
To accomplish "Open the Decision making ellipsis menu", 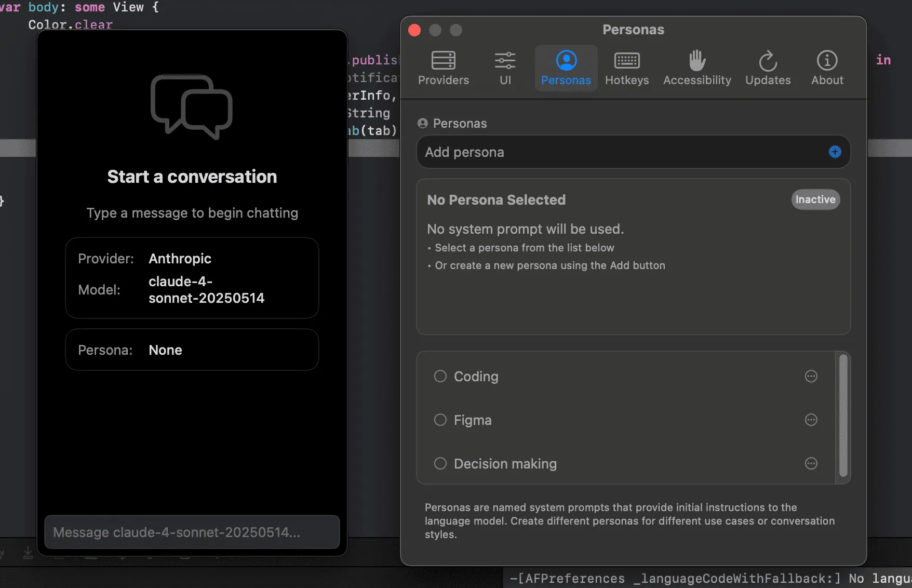I will click(x=811, y=463).
